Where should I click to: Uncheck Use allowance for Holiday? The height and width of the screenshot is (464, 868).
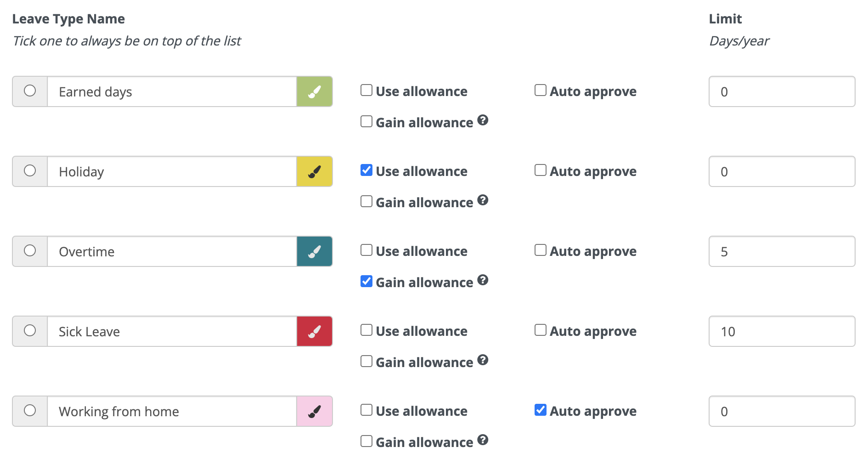366,170
